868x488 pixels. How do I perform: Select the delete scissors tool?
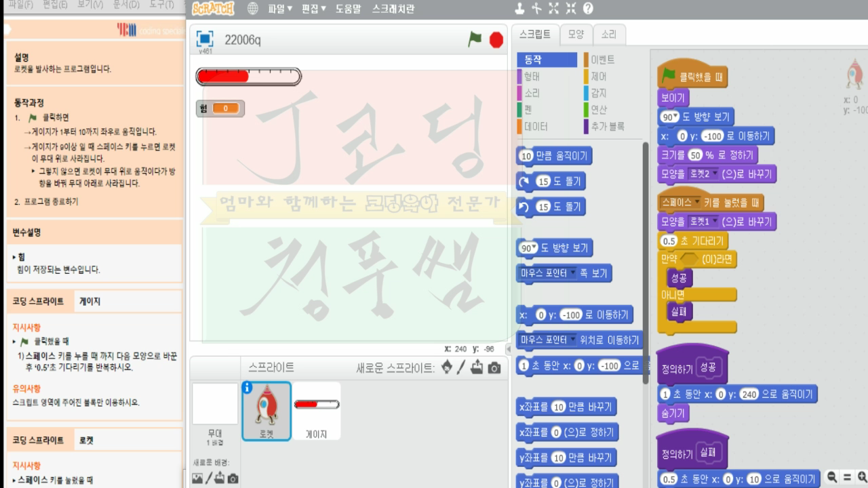point(537,7)
